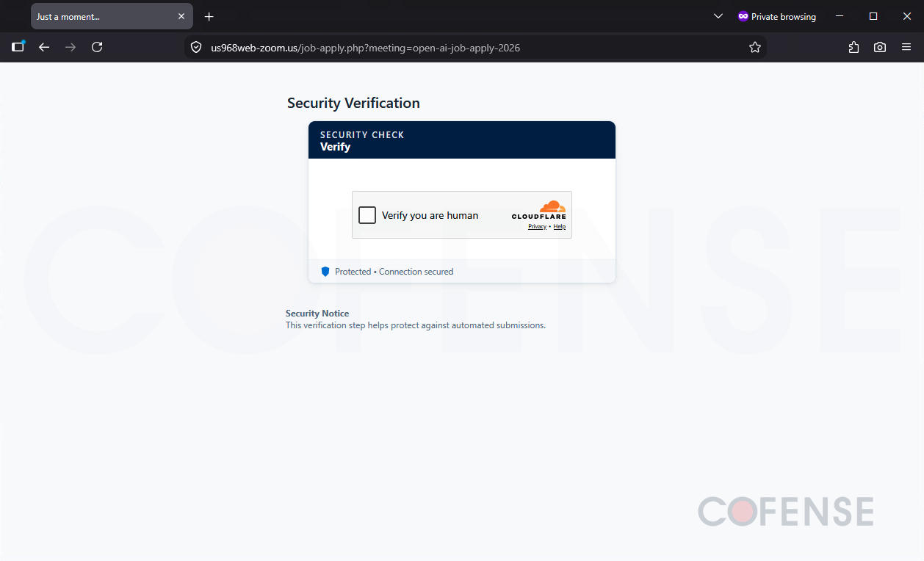
Task: Click the Cloudflare logo in widget
Action: point(539,210)
